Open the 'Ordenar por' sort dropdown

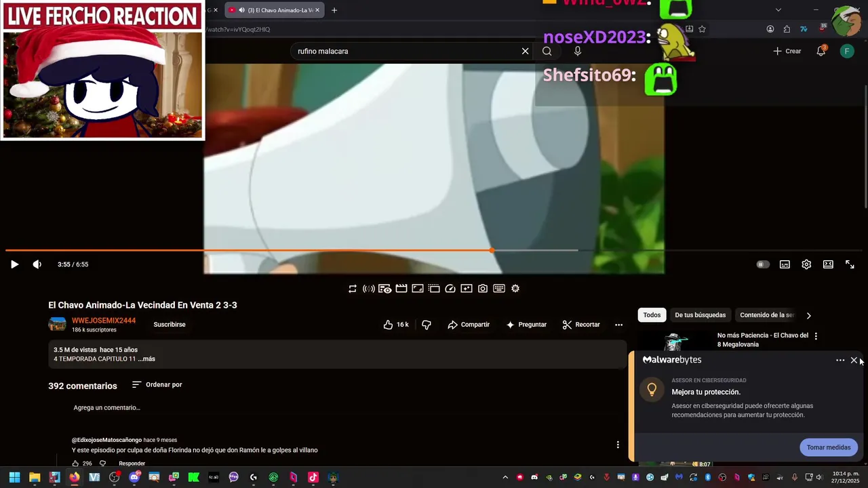(x=157, y=384)
